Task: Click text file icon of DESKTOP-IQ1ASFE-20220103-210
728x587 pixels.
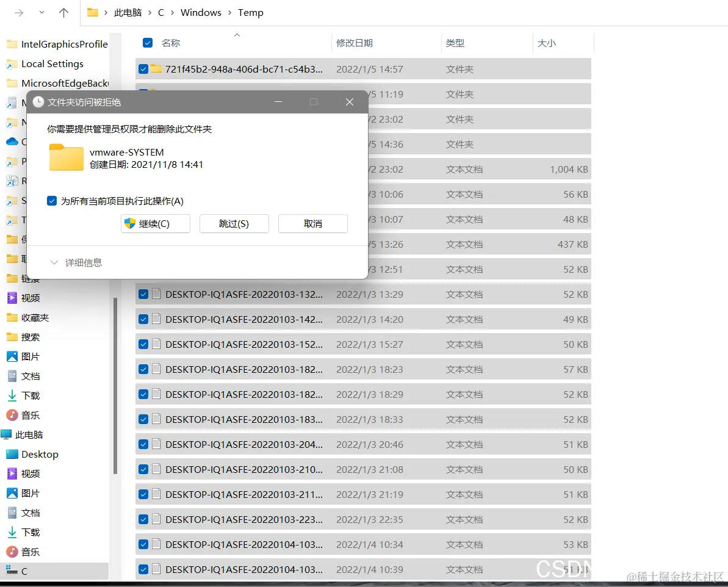Action: tap(156, 469)
